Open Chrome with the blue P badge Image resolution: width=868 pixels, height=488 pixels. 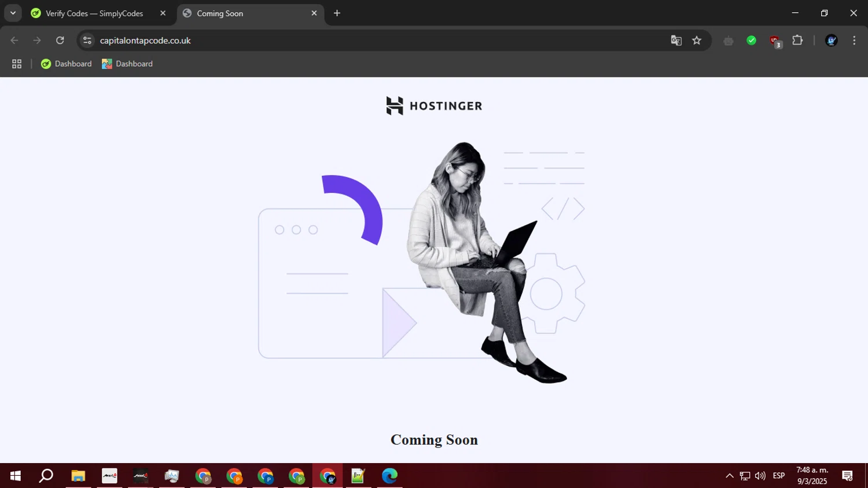click(x=266, y=476)
